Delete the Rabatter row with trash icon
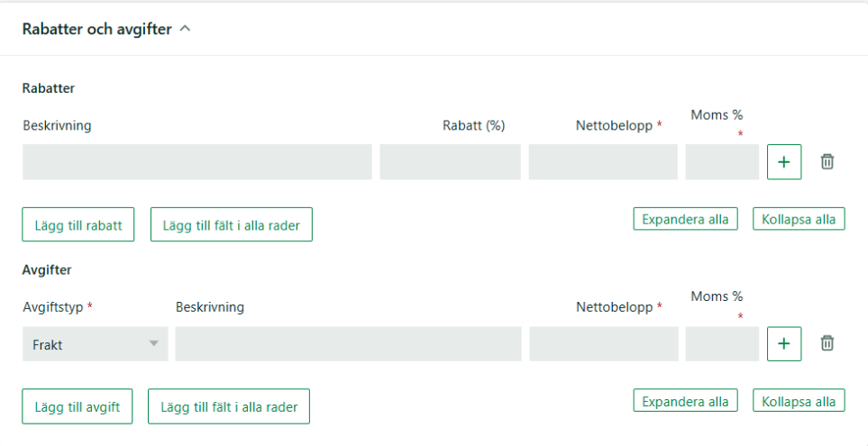Screen dimensions: 868x446 [827, 162]
